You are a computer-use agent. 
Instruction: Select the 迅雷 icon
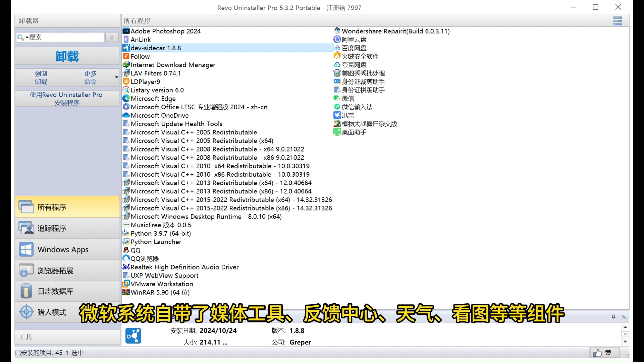tap(337, 115)
